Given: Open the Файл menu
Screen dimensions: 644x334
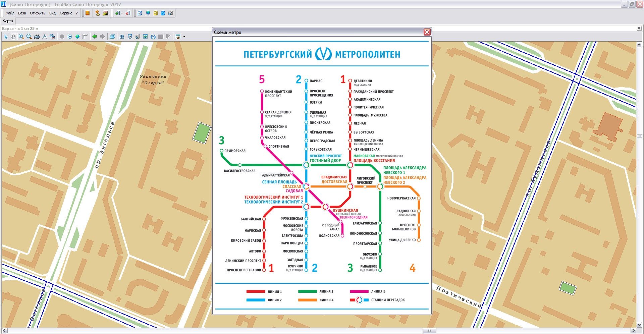Looking at the screenshot, I should click(10, 13).
